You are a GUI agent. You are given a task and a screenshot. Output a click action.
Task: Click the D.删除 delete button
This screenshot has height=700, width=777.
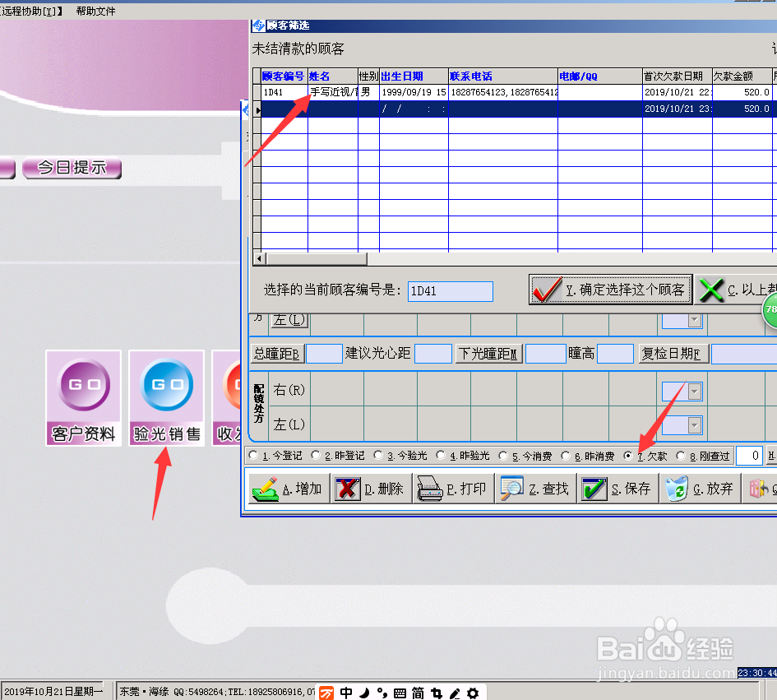point(371,489)
